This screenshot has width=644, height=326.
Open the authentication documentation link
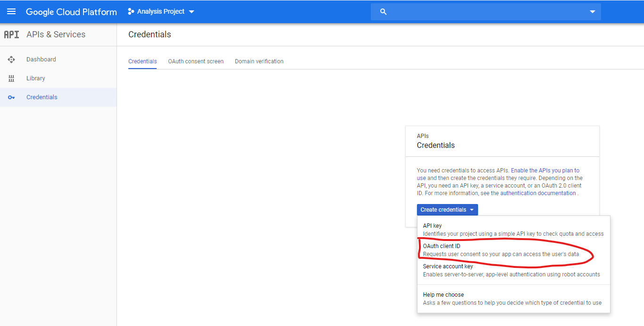pyautogui.click(x=538, y=193)
